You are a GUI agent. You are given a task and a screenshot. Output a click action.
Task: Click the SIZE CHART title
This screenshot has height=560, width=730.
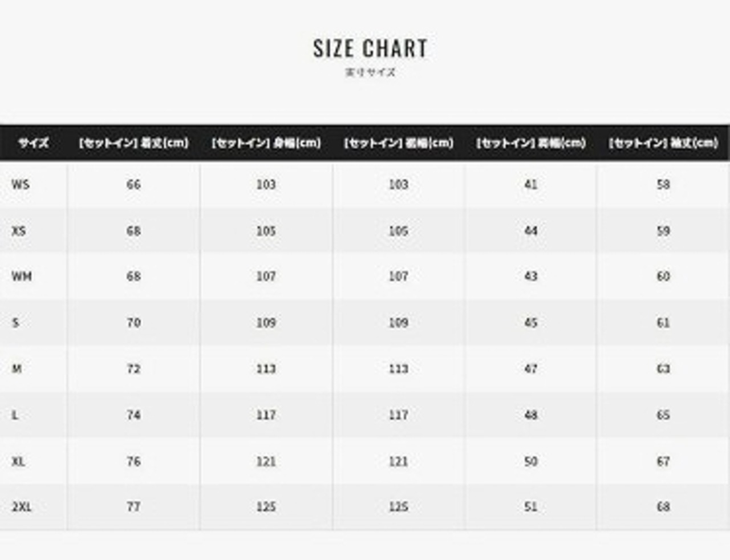(370, 48)
